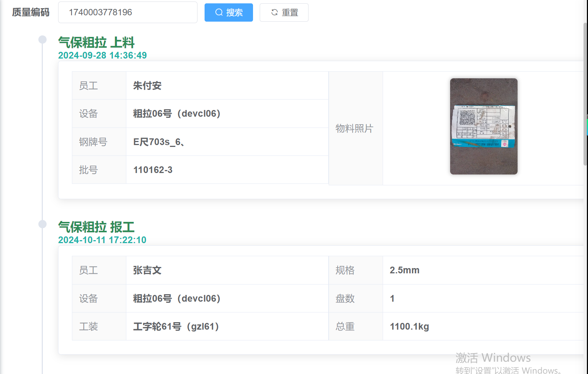Click the timestamp 2024-09-28 14:36:49
This screenshot has width=588, height=374.
(102, 56)
